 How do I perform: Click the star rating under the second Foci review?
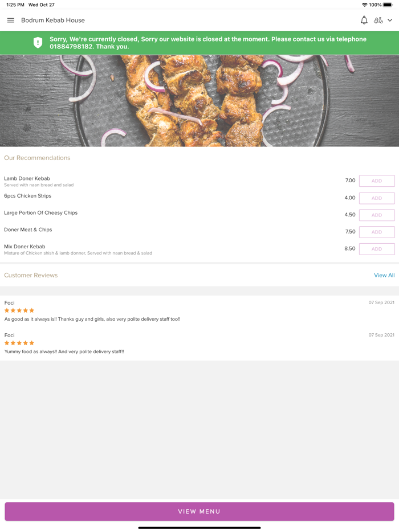pyautogui.click(x=18, y=342)
